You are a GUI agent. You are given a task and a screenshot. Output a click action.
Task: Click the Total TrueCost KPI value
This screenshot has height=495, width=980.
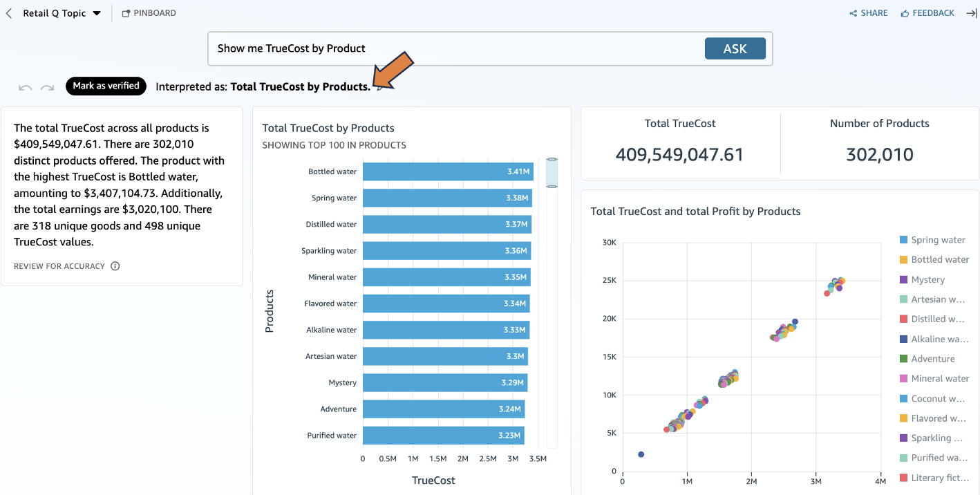[679, 154]
